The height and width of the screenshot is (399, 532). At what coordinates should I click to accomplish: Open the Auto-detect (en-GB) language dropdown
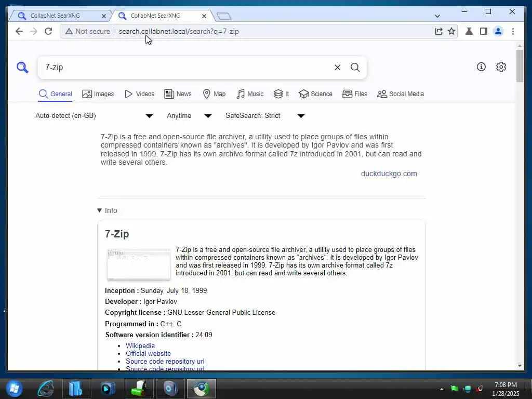(x=94, y=116)
